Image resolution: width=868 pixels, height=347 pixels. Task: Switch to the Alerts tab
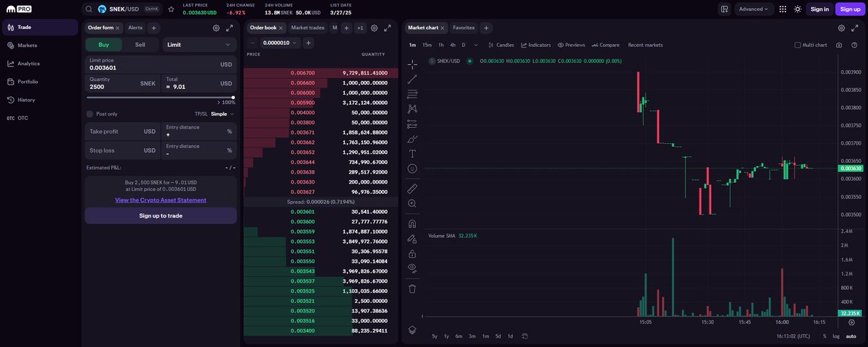[135, 27]
